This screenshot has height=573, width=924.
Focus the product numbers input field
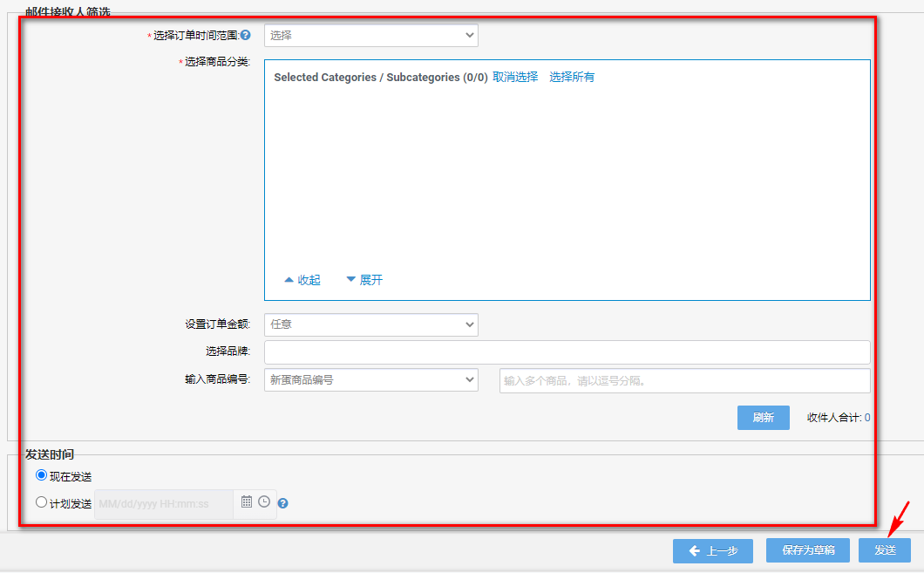point(685,381)
